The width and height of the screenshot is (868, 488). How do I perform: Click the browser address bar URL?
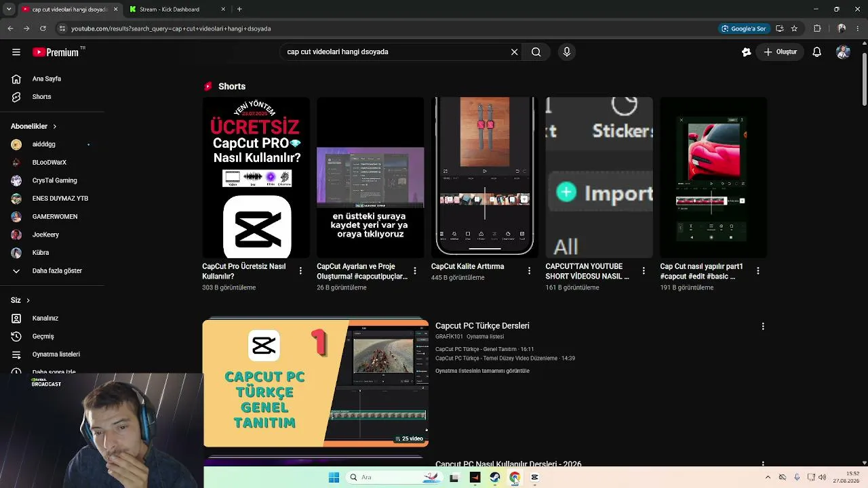pyautogui.click(x=171, y=28)
